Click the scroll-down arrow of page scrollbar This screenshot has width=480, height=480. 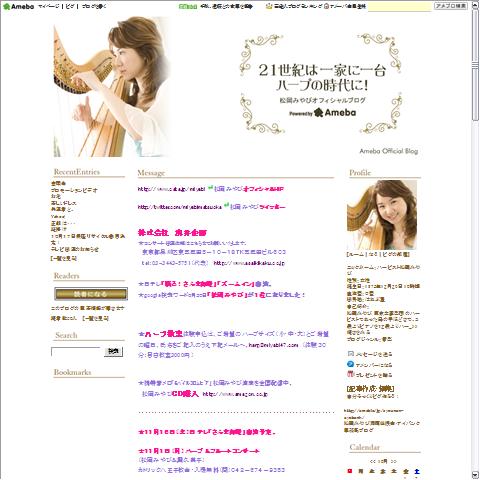(475, 475)
